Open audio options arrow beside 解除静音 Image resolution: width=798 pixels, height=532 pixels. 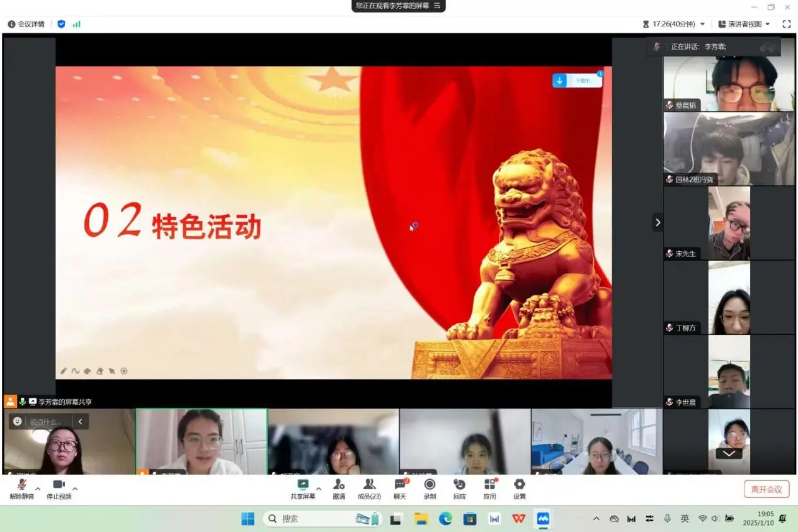pos(38,489)
